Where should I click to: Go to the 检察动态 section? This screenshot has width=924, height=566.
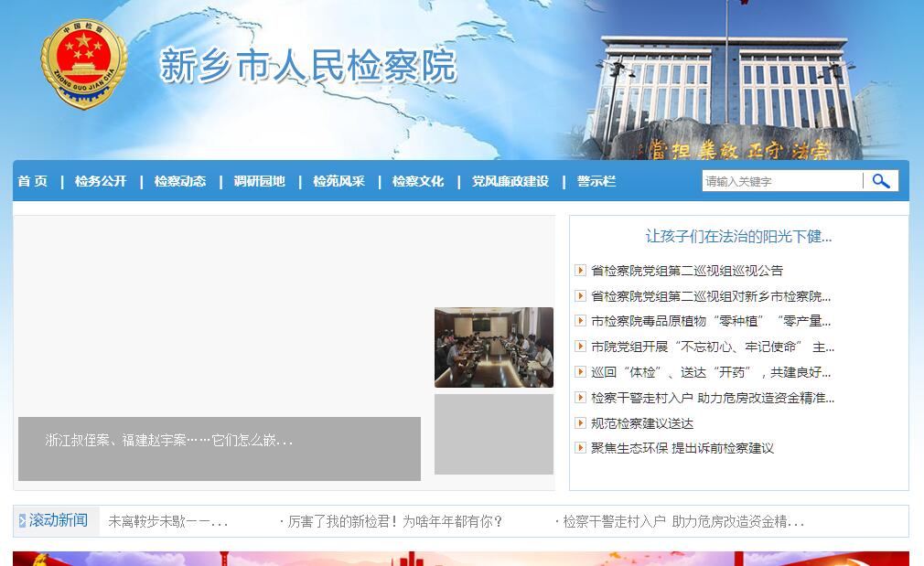coord(180,181)
